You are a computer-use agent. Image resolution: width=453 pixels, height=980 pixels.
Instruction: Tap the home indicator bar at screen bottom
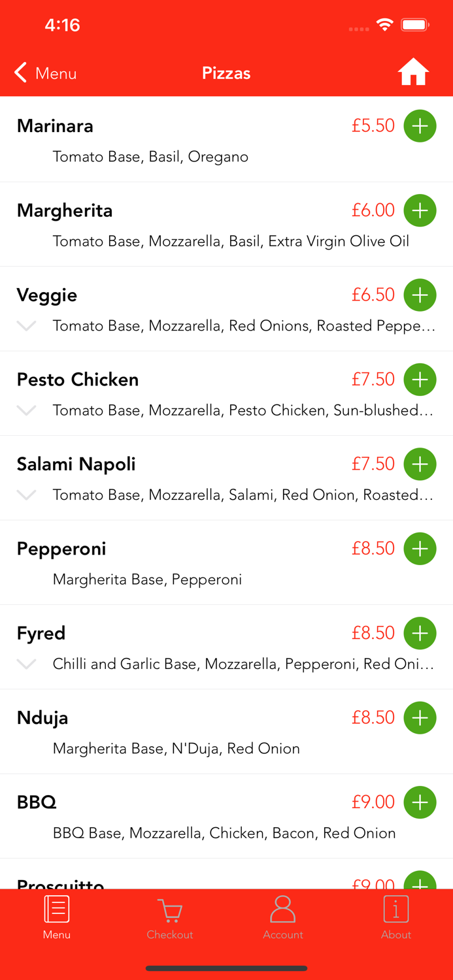tap(226, 968)
